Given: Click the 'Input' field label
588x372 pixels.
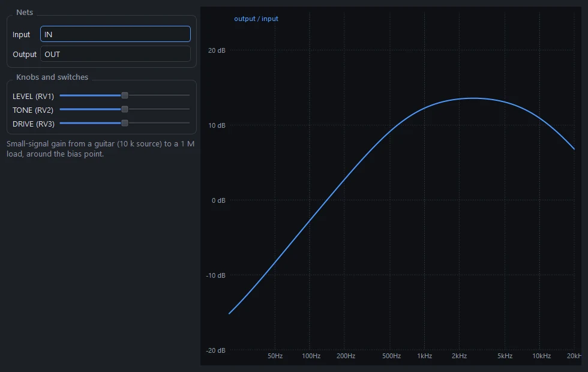Looking at the screenshot, I should click(21, 35).
